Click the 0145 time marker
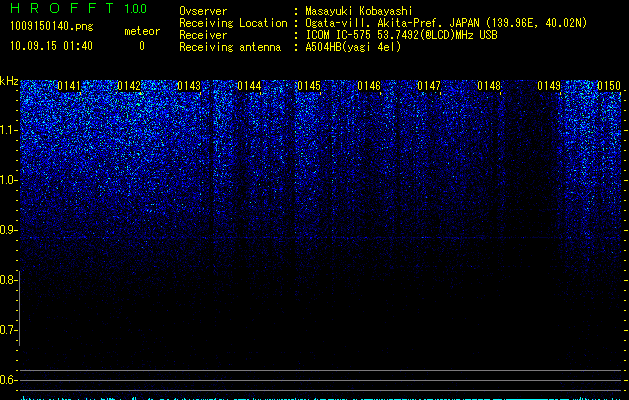Viewport: 629px width, 400px height. 309,86
